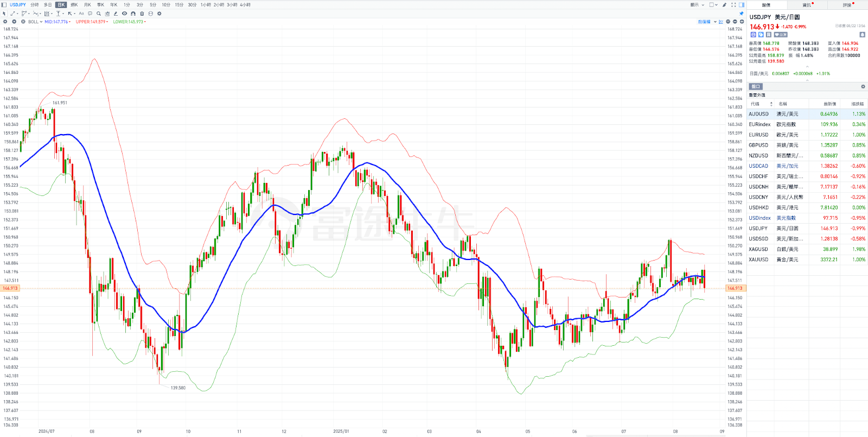
Task: Add USDJPY to 自選 watchlist
Action: [781, 35]
